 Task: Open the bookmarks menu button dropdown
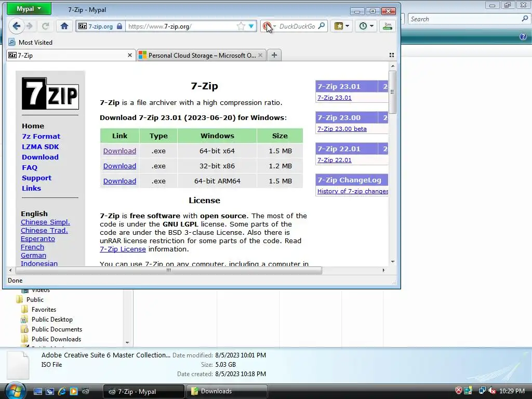[341, 26]
